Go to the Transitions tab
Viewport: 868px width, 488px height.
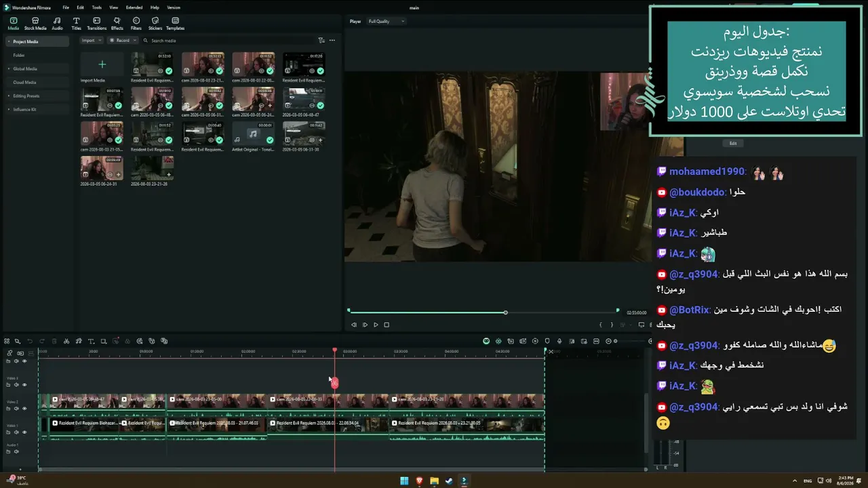(x=97, y=24)
